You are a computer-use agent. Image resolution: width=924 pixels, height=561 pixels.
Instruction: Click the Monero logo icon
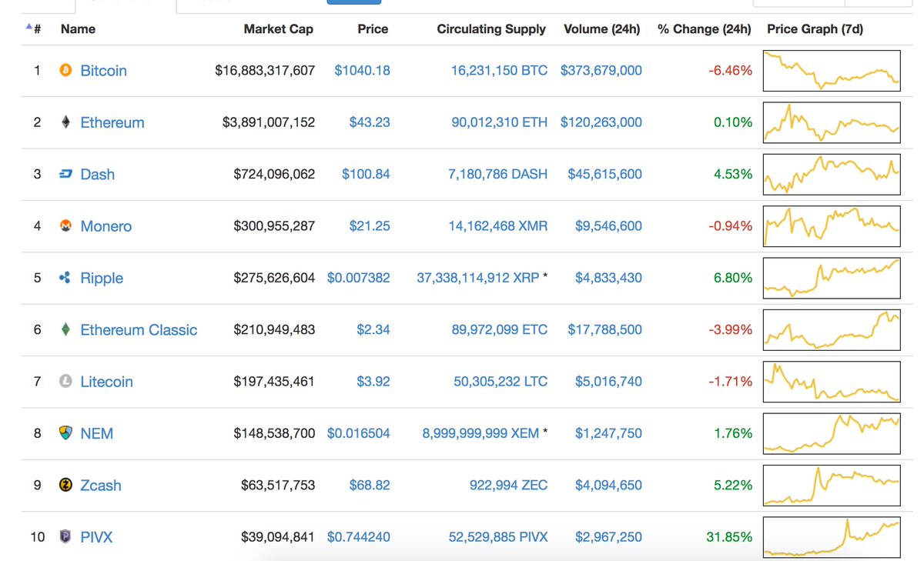point(65,225)
